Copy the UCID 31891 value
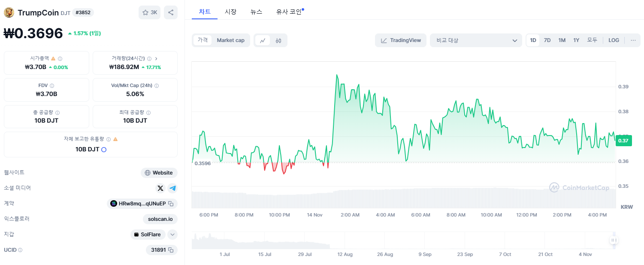This screenshot has width=644, height=265. coord(171,250)
